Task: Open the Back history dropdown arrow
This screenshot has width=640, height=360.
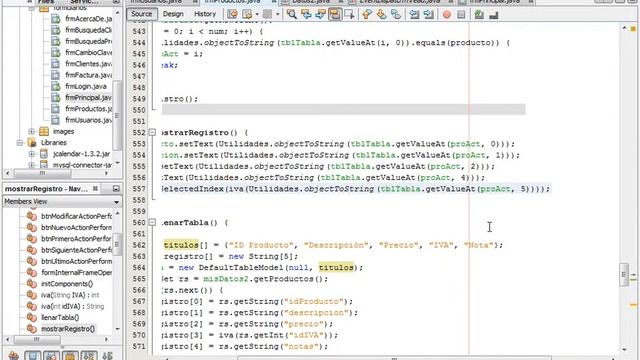Action: point(257,15)
